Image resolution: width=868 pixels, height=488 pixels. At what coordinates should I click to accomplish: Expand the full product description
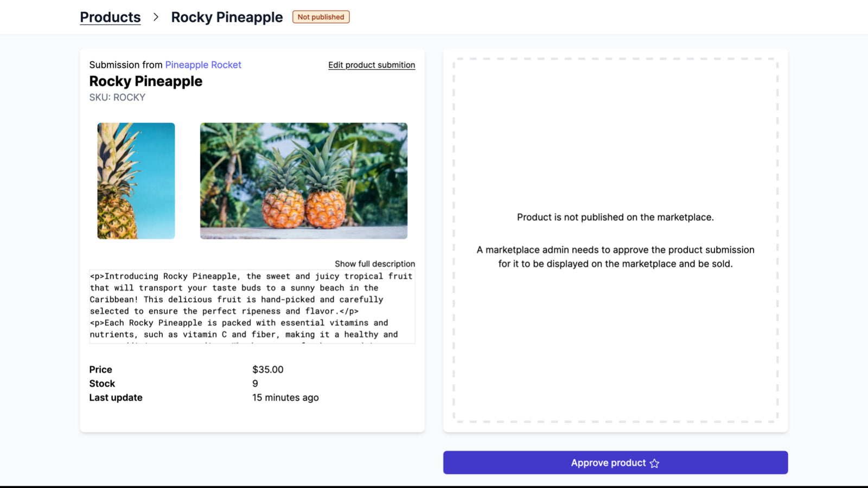click(374, 264)
